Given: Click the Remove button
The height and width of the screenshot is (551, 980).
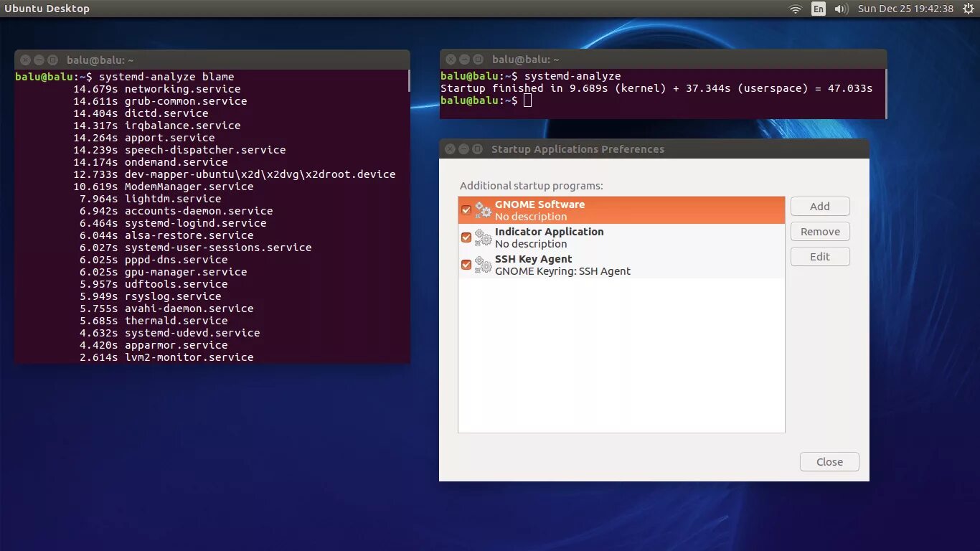Looking at the screenshot, I should [820, 232].
